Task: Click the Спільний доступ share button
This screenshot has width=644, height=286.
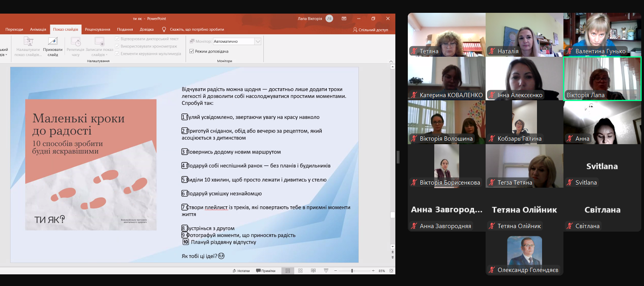Action: click(370, 30)
